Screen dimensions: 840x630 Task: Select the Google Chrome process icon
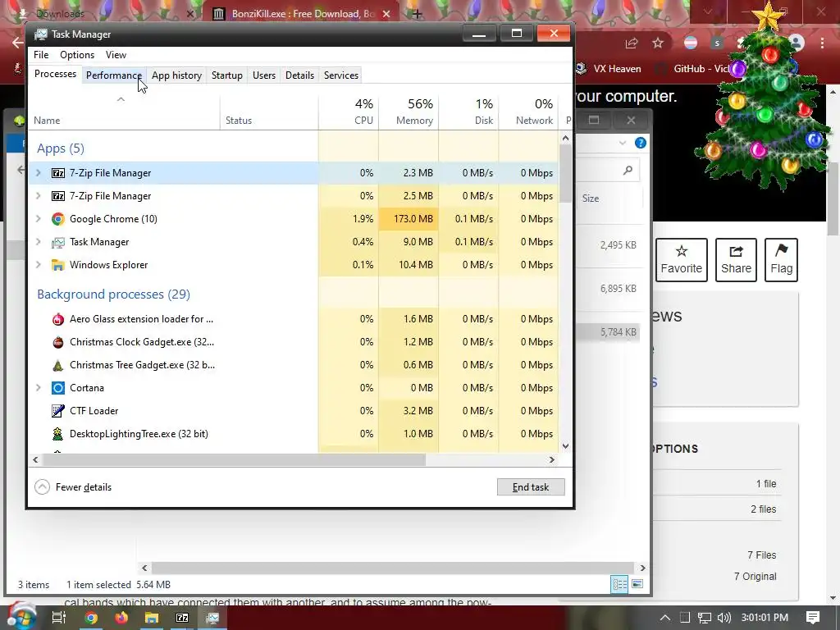(58, 218)
